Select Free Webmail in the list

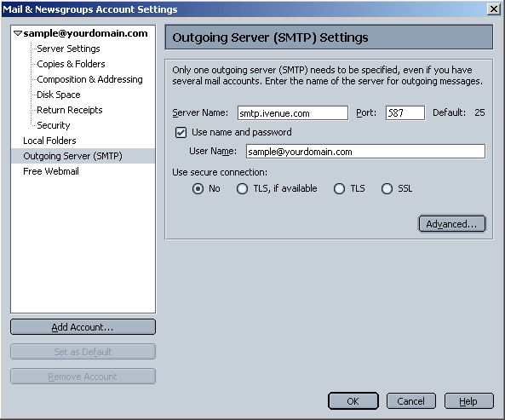[x=51, y=171]
